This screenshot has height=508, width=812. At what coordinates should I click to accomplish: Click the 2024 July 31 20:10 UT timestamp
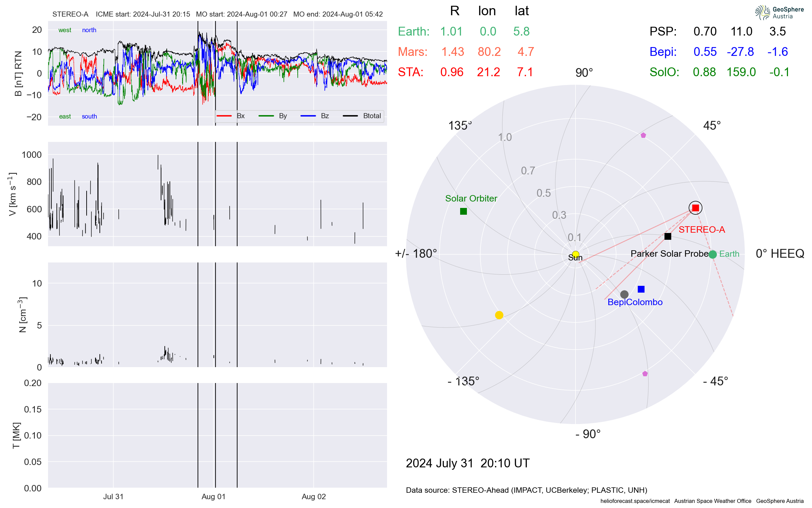click(468, 463)
